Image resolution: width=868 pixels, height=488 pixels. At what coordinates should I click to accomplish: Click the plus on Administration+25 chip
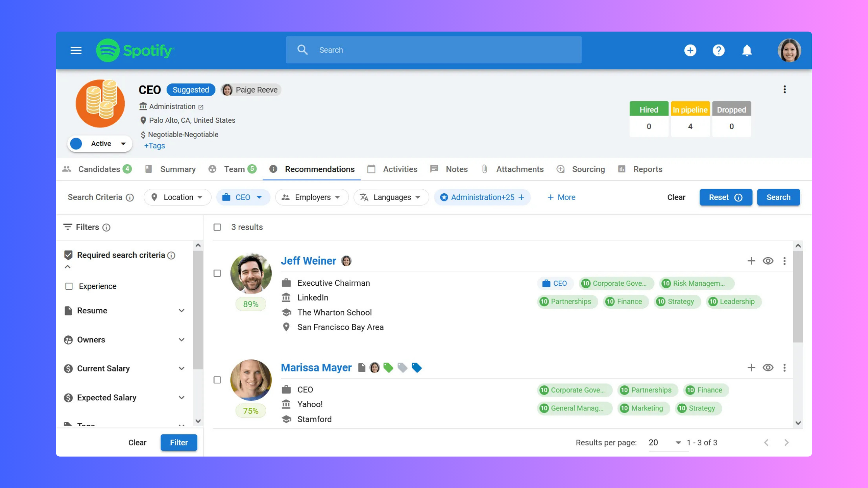(x=522, y=198)
